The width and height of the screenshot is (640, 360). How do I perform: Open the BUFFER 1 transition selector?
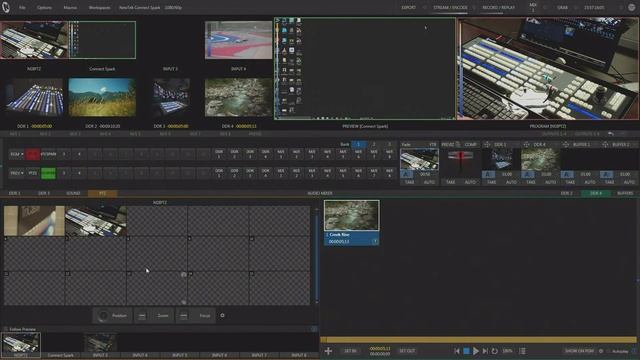[567, 174]
